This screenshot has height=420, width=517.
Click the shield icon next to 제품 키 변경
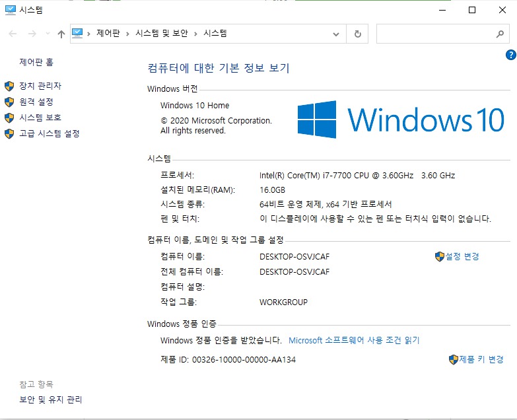(454, 359)
